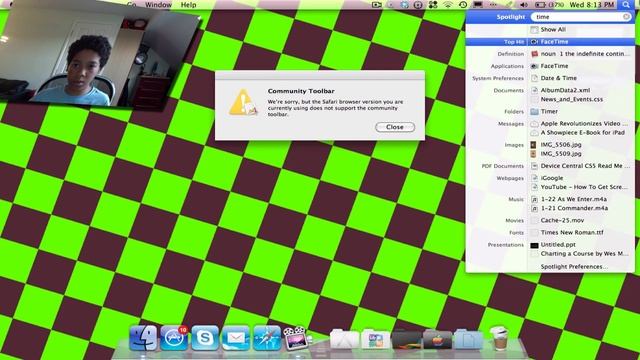Click the Wed 8:13 PM clock
The height and width of the screenshot is (360, 640).
point(592,5)
